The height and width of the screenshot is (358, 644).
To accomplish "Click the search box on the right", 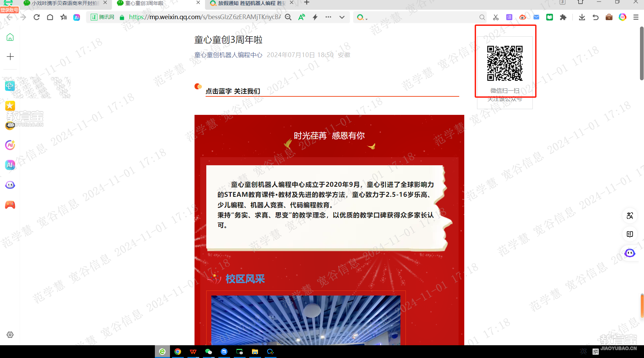I will point(420,17).
